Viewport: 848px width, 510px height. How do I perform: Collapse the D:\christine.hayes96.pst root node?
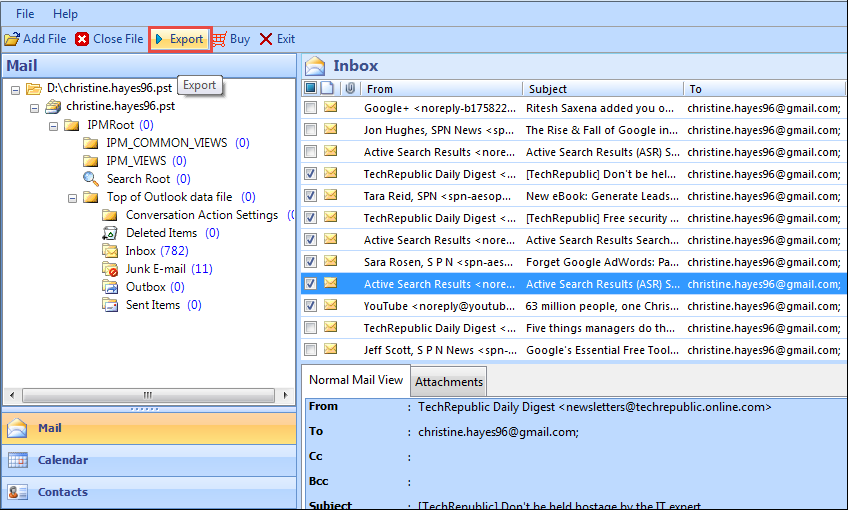pyautogui.click(x=16, y=90)
